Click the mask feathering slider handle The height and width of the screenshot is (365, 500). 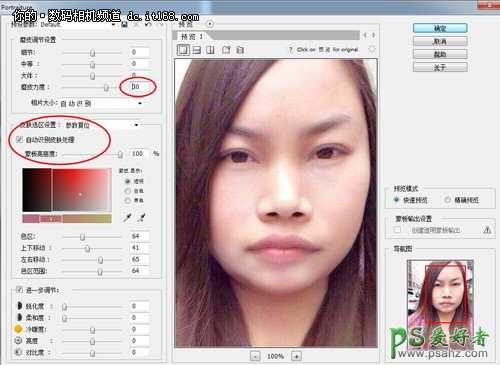click(x=120, y=154)
